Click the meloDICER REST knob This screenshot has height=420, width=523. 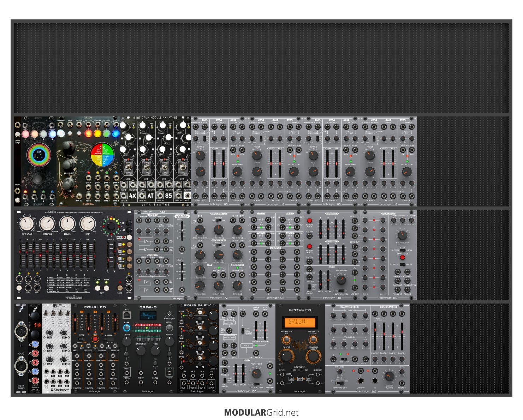tap(87, 224)
